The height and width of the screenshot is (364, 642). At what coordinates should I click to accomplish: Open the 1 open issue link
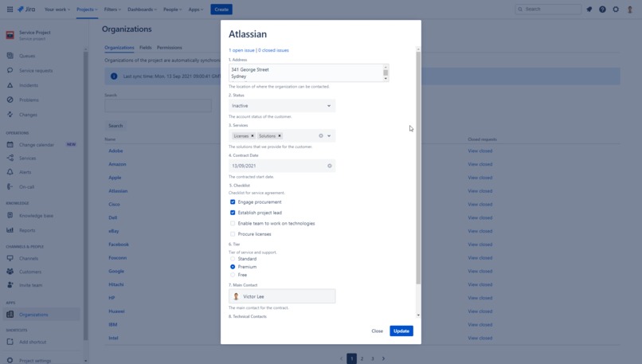coord(241,50)
